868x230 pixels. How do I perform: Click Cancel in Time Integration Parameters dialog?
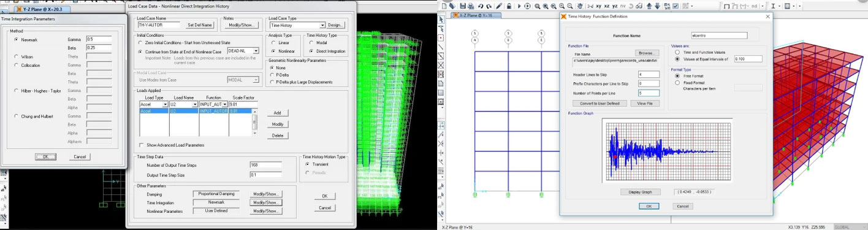point(80,157)
